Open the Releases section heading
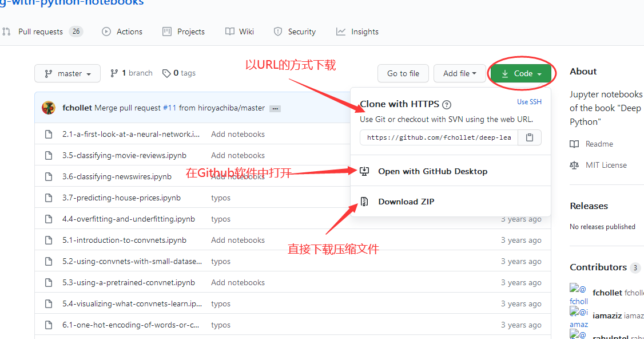 589,206
